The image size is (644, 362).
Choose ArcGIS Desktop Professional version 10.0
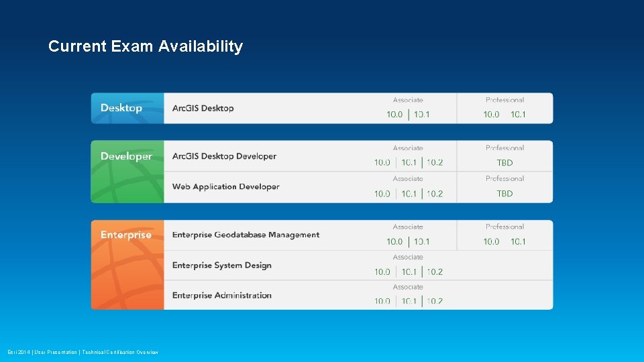491,115
